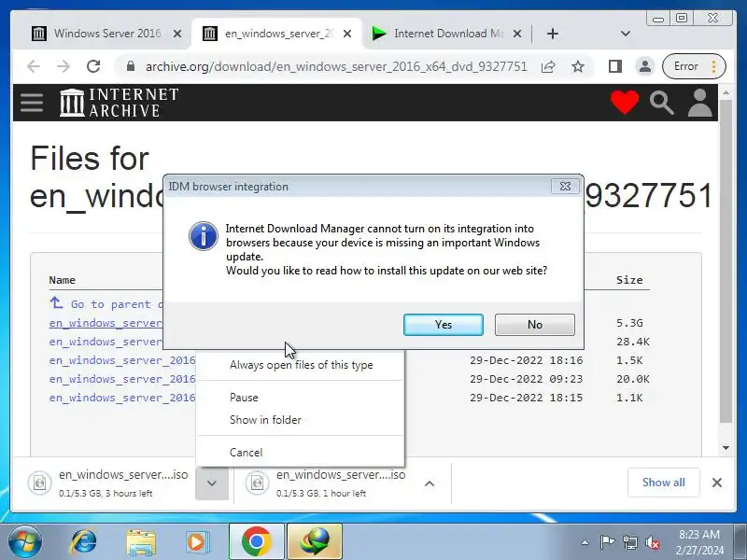Open the Windows Start menu
This screenshot has width=747, height=560.
point(24,541)
